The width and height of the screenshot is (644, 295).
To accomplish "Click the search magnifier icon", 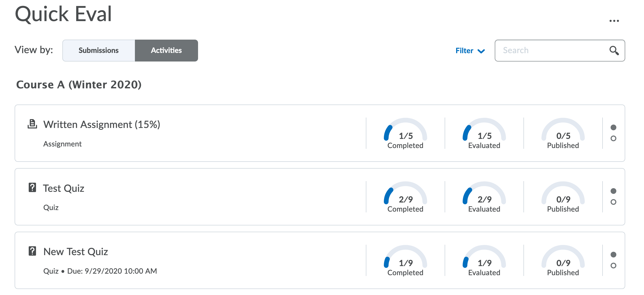I will coord(614,51).
